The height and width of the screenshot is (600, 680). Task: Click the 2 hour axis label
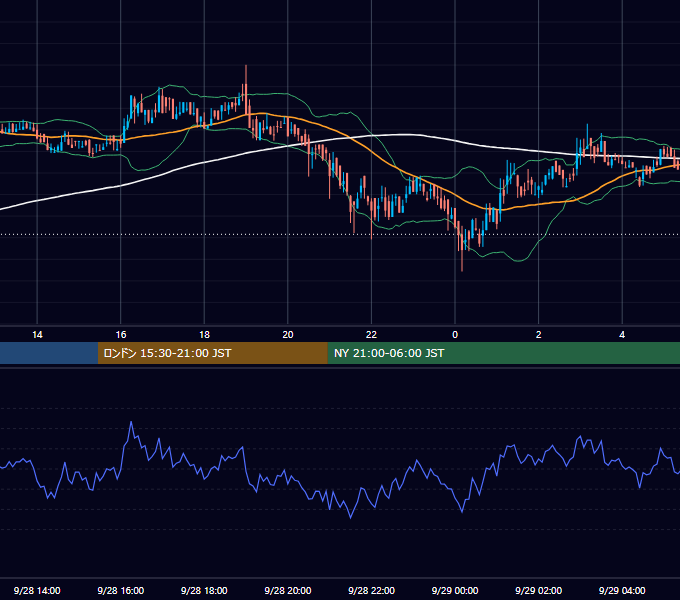[x=539, y=335]
